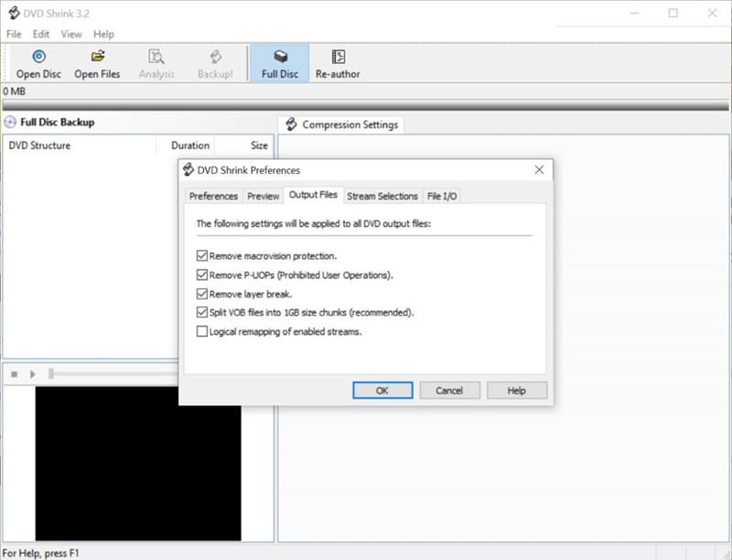The height and width of the screenshot is (560, 732).
Task: Open the Edit menu
Action: 40,34
